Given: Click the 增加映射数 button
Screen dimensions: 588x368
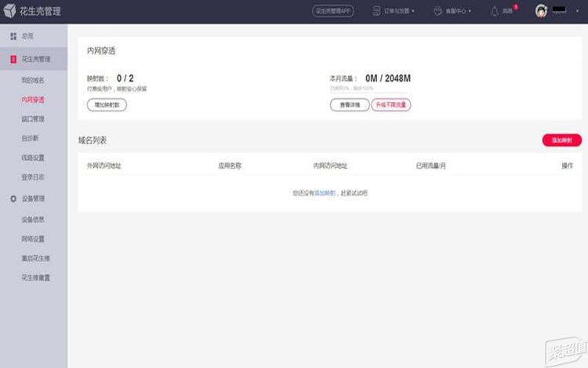Looking at the screenshot, I should click(107, 104).
